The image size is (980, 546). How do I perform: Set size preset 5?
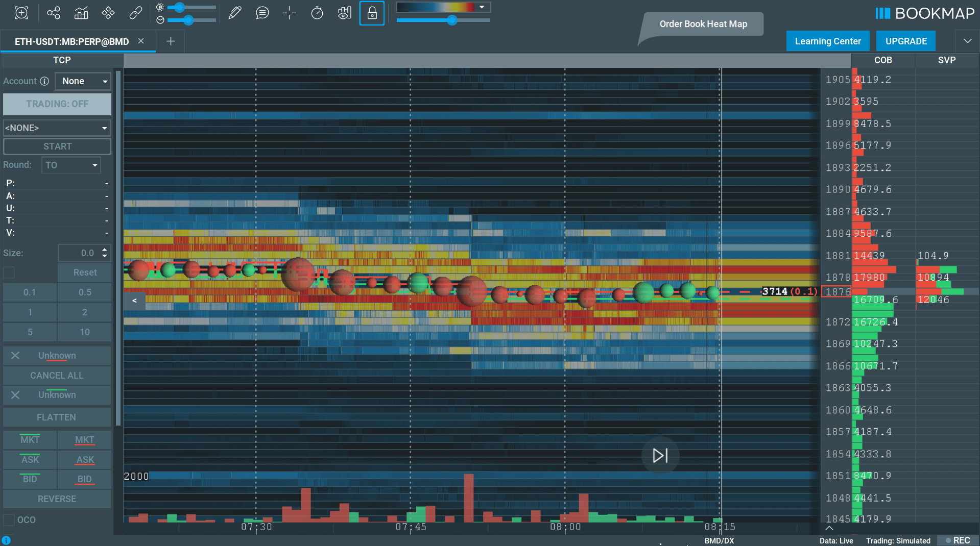coord(30,332)
